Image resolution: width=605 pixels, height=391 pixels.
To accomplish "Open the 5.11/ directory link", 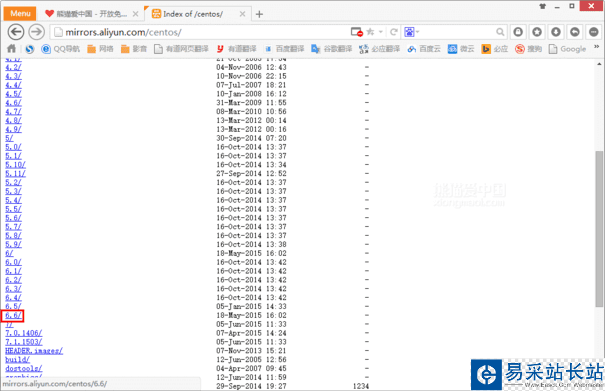I will 15,174.
